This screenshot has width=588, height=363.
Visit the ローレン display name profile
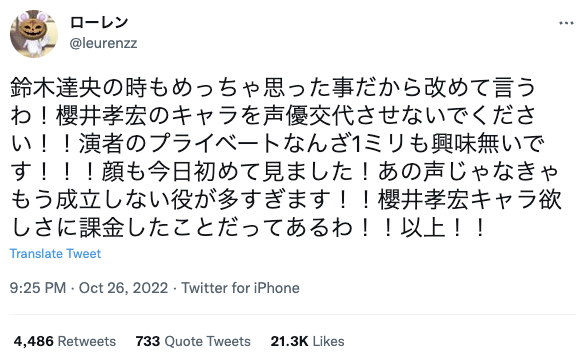99,23
